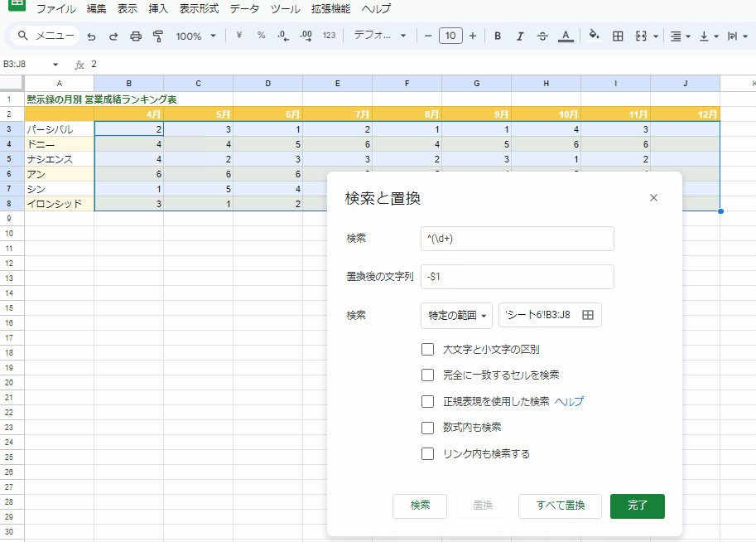Decrease decimal places
The height and width of the screenshot is (542, 756).
coord(283,36)
